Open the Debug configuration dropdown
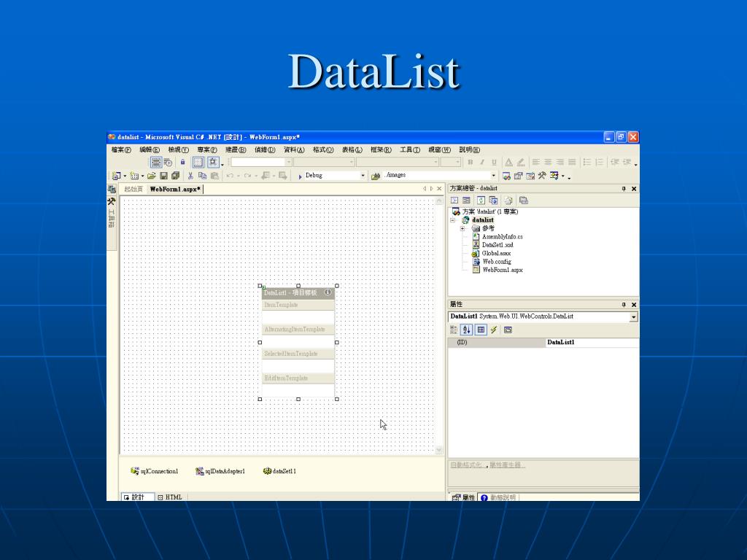Screen dimensions: 747x560 tap(363, 176)
